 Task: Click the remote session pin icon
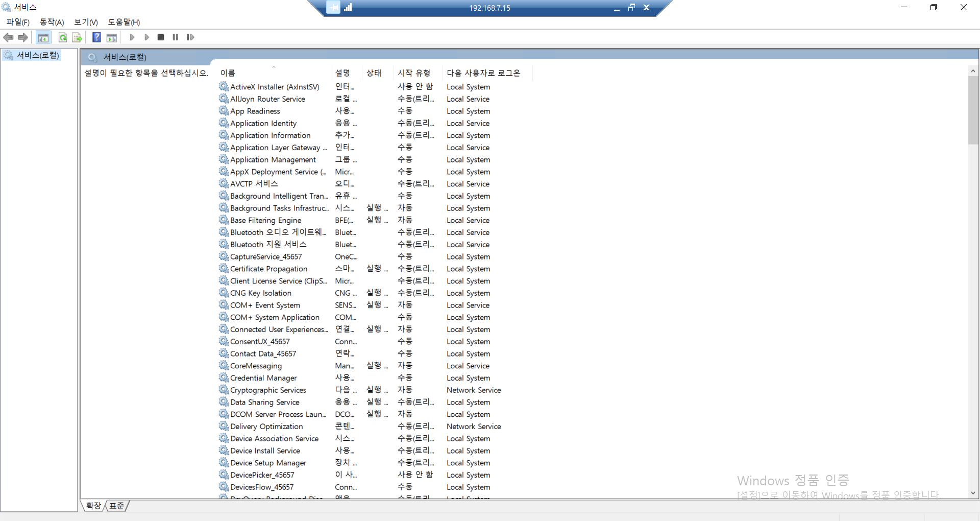(333, 8)
